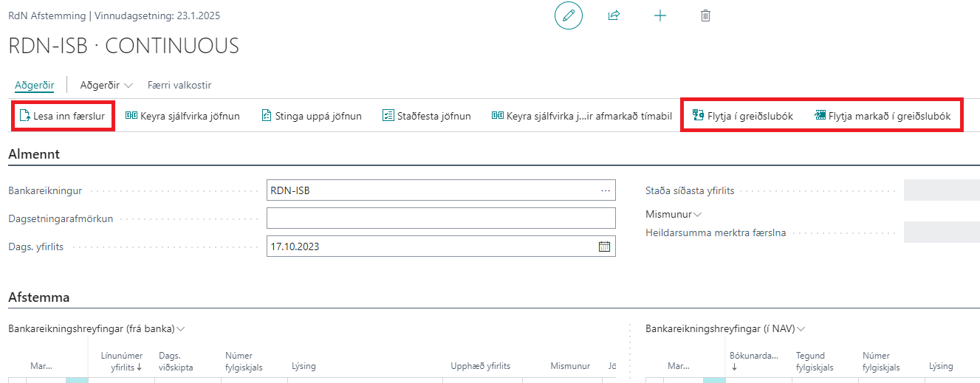The width and height of the screenshot is (980, 383).
Task: Click the plus icon to create new
Action: click(x=660, y=15)
